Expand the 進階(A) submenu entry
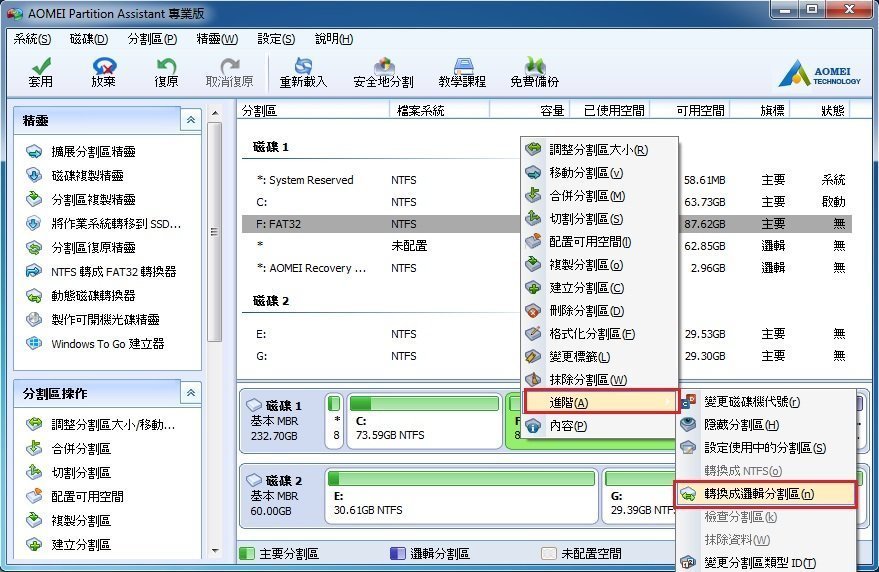This screenshot has width=879, height=572. (x=600, y=402)
